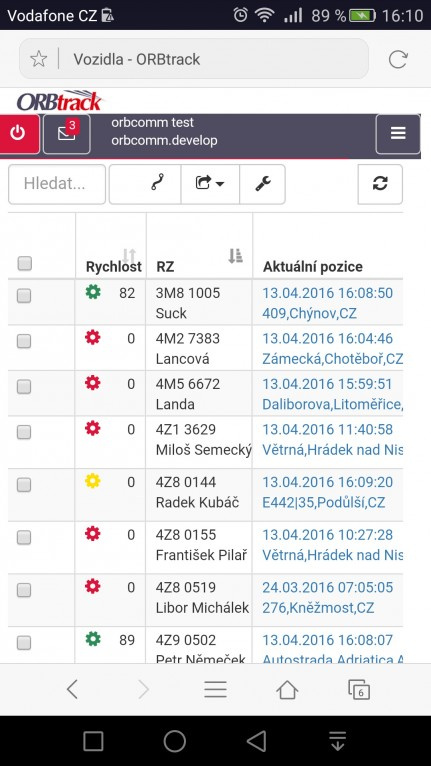Open position link 276,Kněžmost,CZ
Viewport: 431px width, 766px height.
click(x=318, y=608)
